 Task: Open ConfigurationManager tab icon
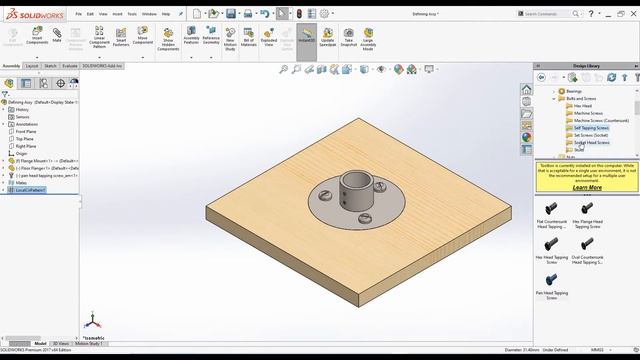coord(43,84)
